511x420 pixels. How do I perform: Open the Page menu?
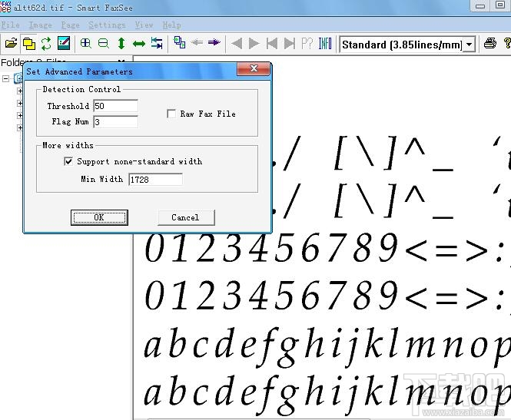click(71, 25)
